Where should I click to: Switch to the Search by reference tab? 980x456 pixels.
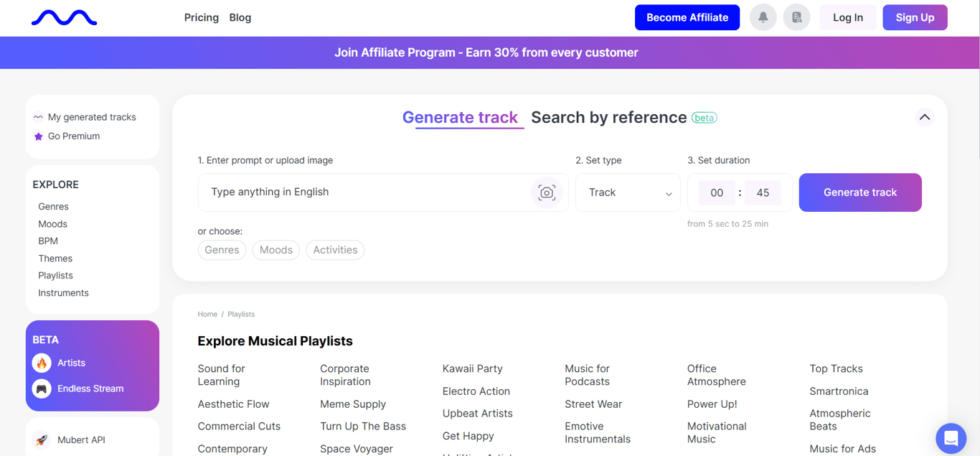point(609,116)
